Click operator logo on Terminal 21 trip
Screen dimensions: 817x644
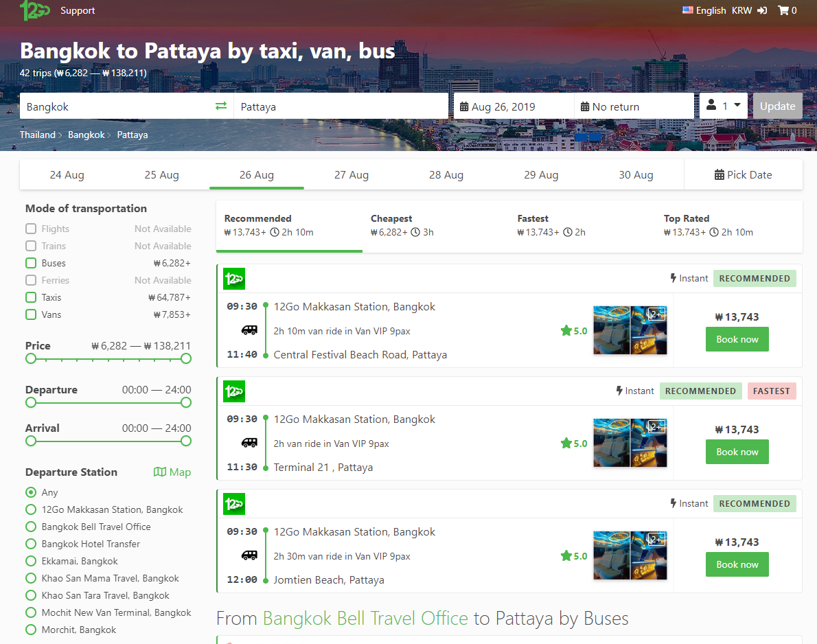234,391
